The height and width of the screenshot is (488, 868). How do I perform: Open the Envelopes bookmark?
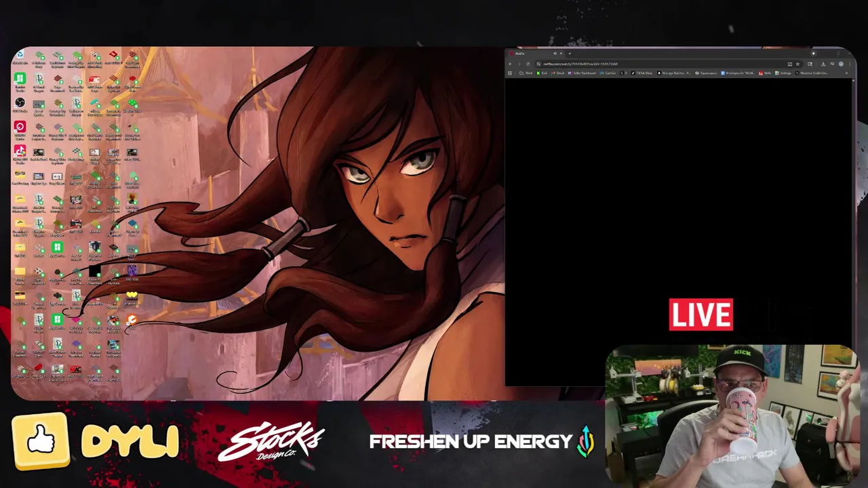pos(738,73)
